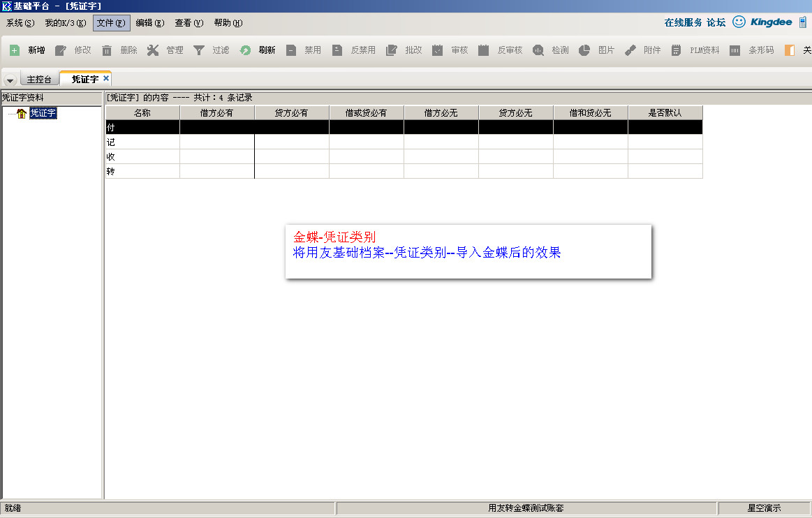812x518 pixels.
Task: Open 附件 (Attachment) toolbar icon
Action: coord(630,50)
